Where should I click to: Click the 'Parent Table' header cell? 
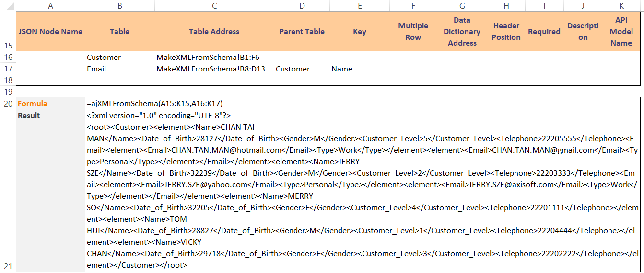302,31
